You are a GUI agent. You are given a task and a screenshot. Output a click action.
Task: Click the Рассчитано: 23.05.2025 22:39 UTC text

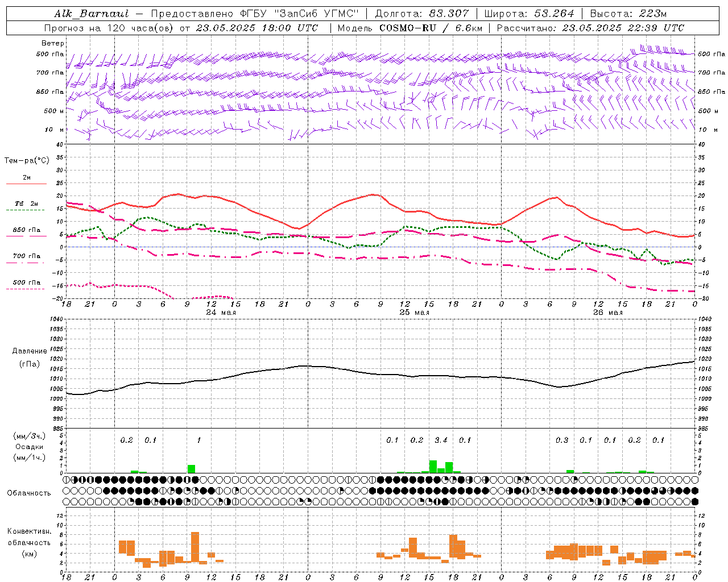pyautogui.click(x=590, y=28)
